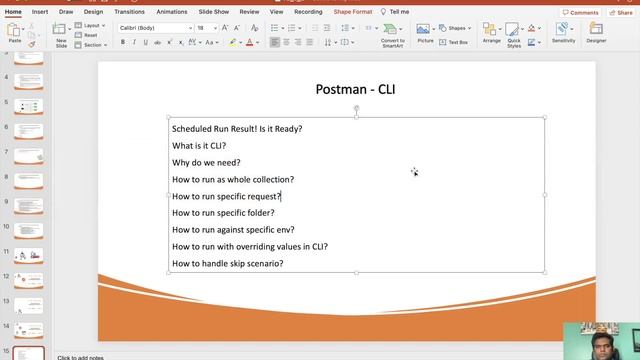640x360 pixels.
Task: Increase list indent level
Action: 327,28
